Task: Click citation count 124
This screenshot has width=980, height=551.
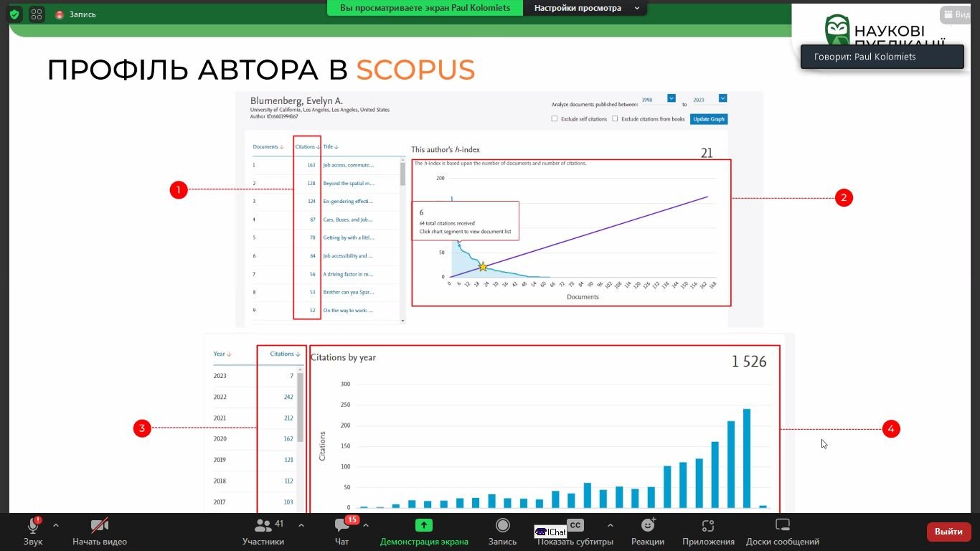Action: (x=311, y=202)
